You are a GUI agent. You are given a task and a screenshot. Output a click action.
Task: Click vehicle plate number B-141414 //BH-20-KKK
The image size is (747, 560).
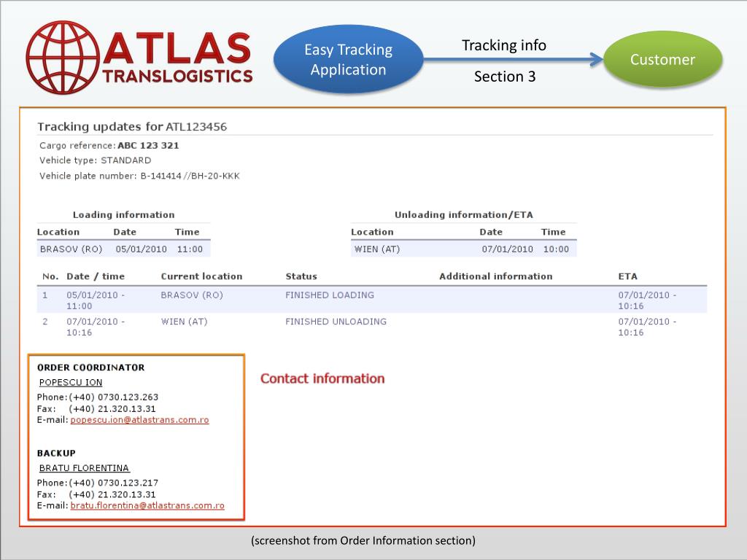click(190, 176)
